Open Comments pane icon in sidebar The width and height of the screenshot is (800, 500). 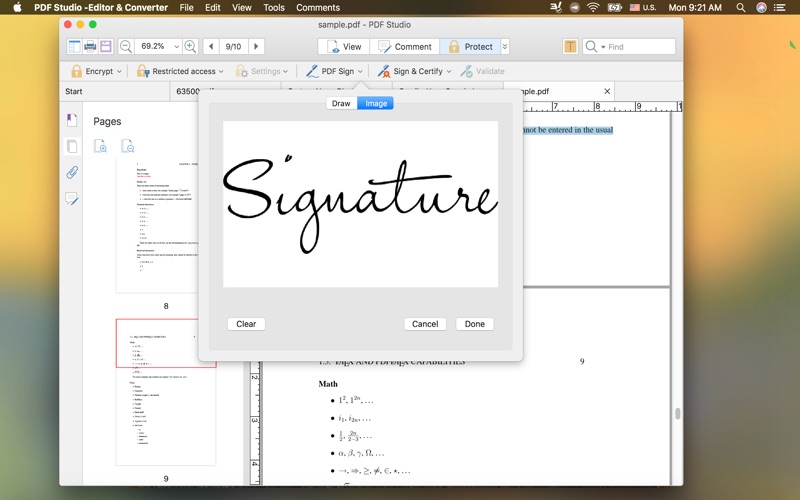72,198
